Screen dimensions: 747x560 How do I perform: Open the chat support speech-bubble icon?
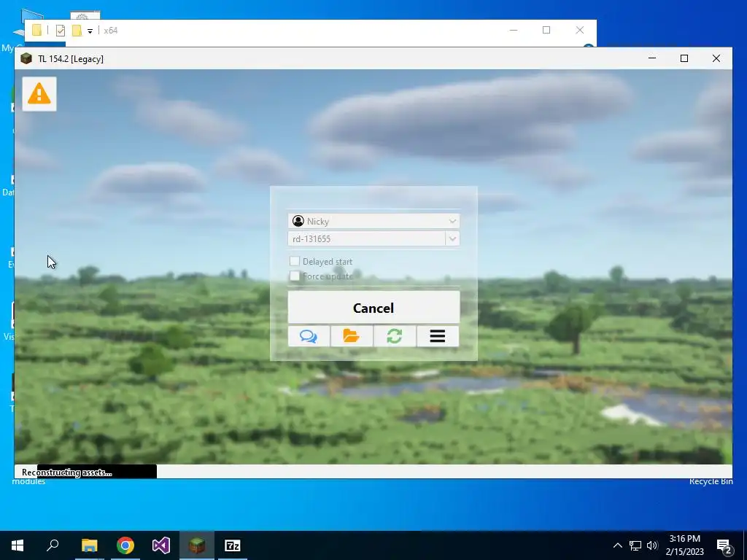point(309,336)
